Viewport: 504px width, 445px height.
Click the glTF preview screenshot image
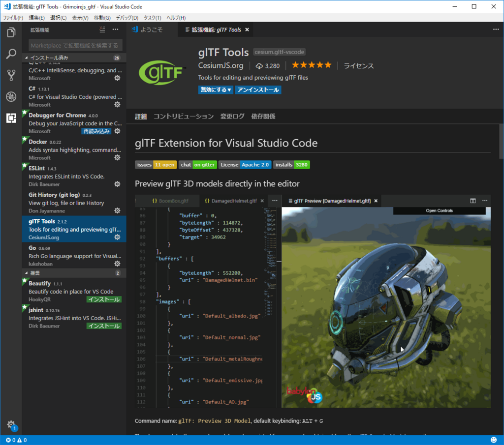click(x=313, y=301)
